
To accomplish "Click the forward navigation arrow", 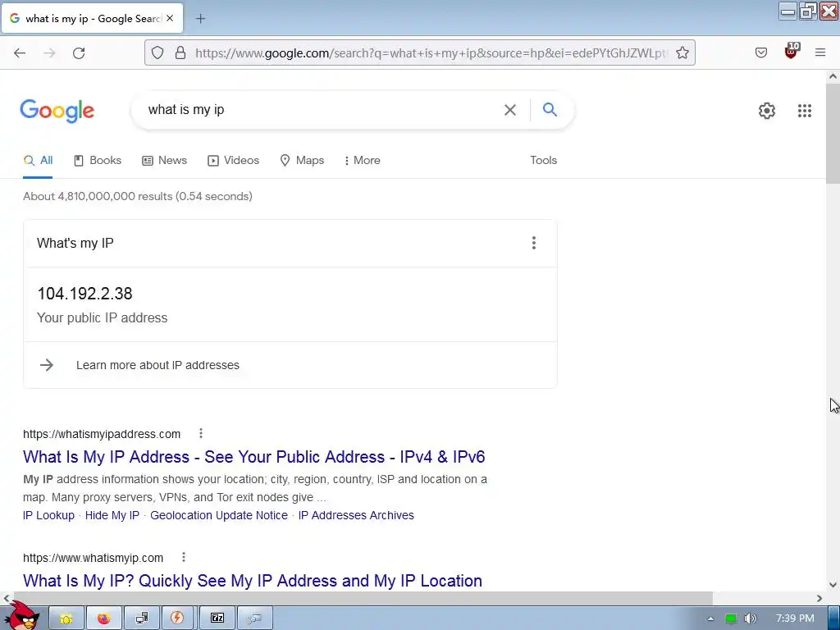I will (49, 53).
